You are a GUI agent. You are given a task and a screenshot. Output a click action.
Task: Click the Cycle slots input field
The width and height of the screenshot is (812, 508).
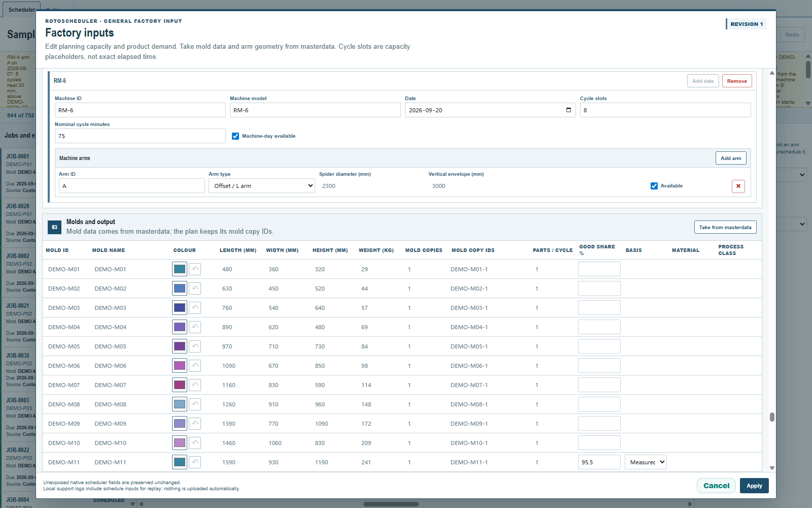pos(665,110)
